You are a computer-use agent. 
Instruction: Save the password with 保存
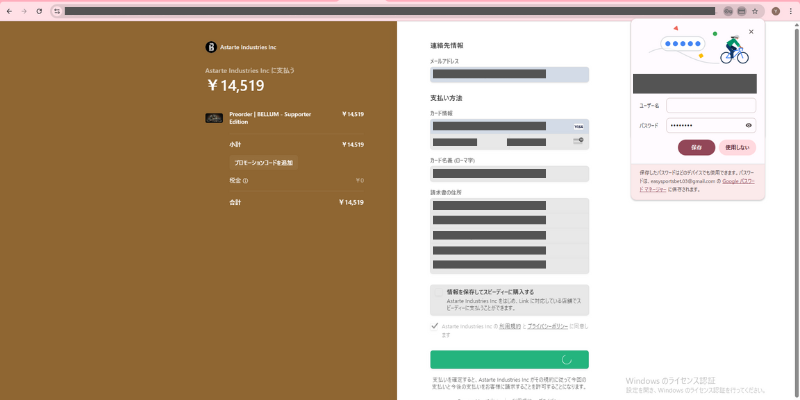pyautogui.click(x=696, y=147)
